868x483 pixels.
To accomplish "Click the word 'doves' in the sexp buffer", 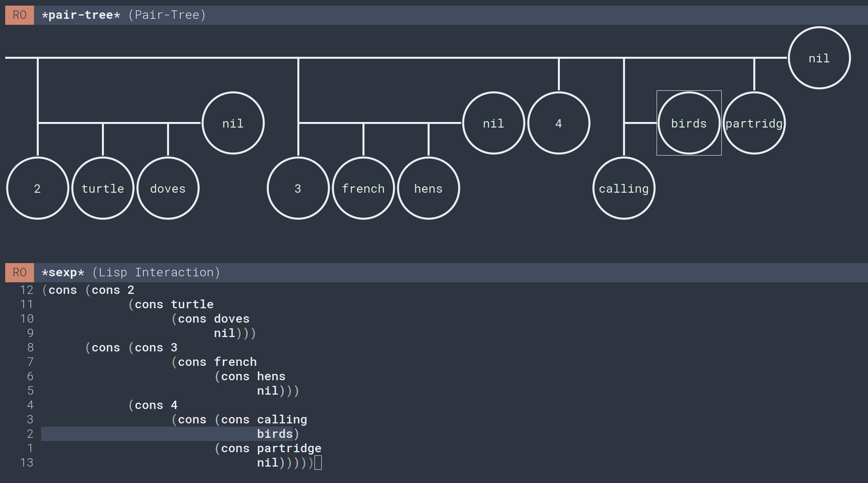I will tap(232, 319).
